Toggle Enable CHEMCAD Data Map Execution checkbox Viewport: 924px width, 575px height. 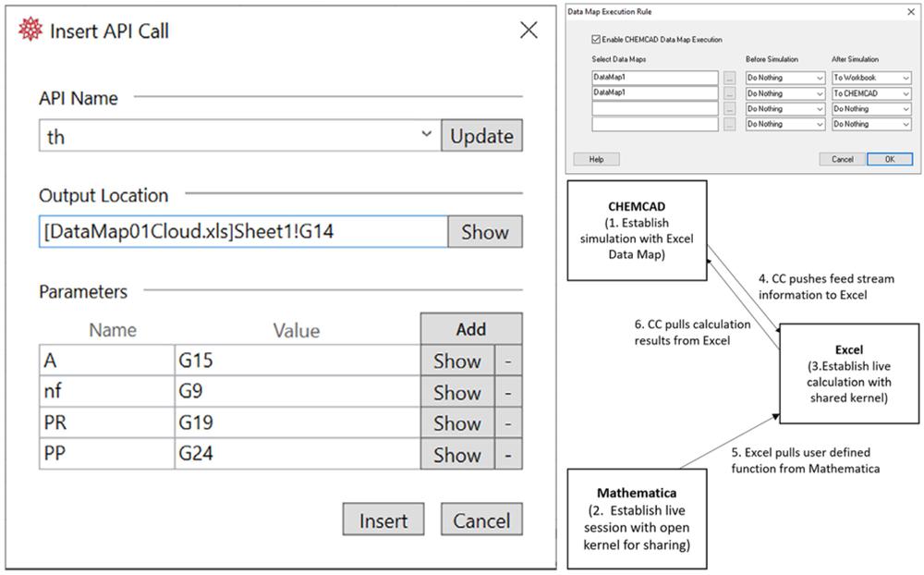tap(596, 40)
